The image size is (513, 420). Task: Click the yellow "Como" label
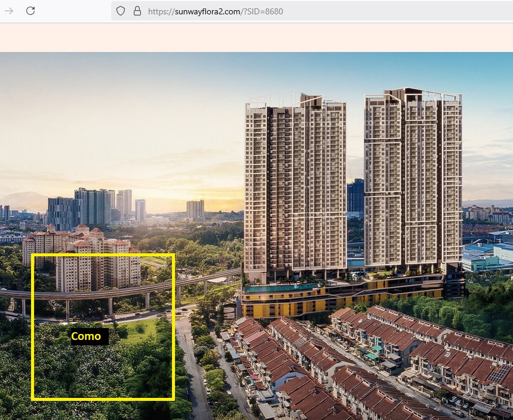click(x=88, y=336)
